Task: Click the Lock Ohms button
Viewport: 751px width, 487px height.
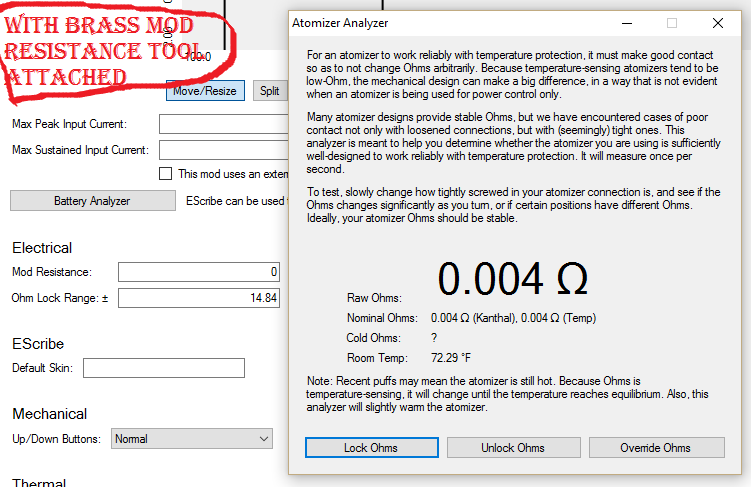Action: [x=370, y=448]
